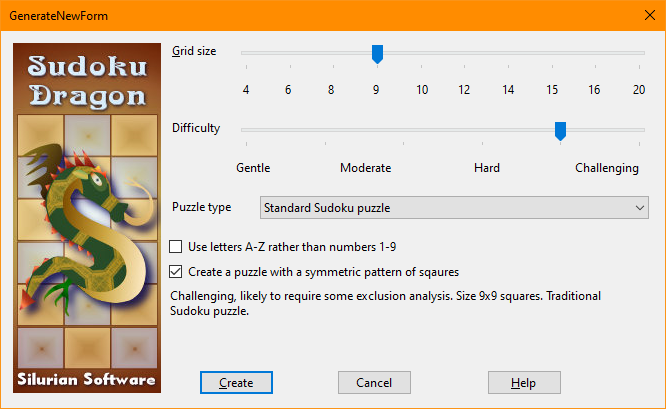666x409 pixels.
Task: Click the Grid size slider handle
Action: [x=378, y=54]
